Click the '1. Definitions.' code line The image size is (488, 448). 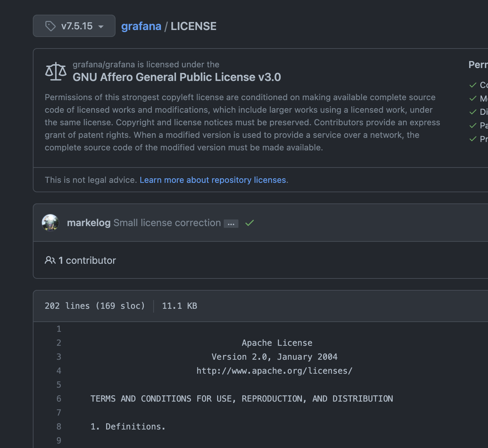coord(128,427)
